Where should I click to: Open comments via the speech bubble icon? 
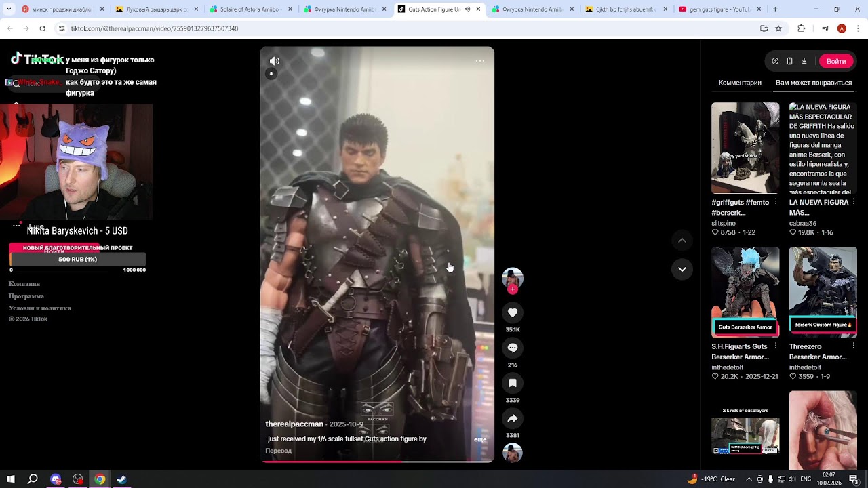coord(513,348)
